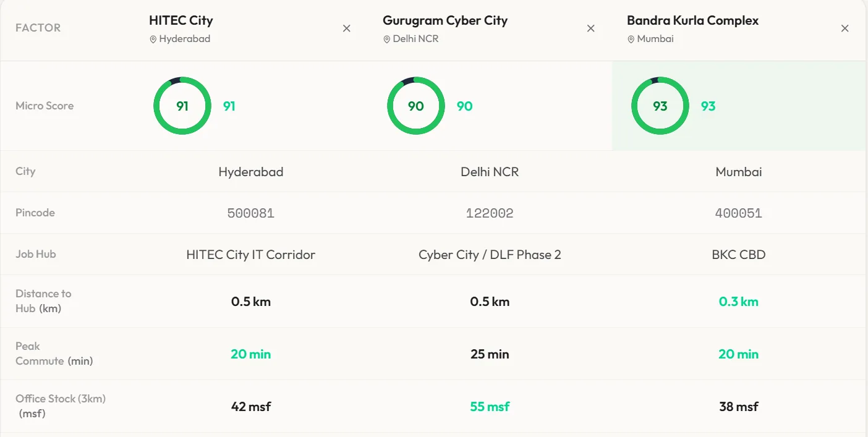Click HITEC City IT Corridor job hub
This screenshot has height=437, width=868.
251,255
